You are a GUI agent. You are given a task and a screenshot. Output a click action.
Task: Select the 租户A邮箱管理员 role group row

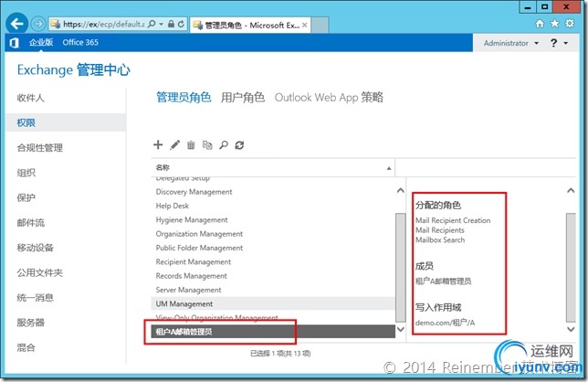pos(273,332)
